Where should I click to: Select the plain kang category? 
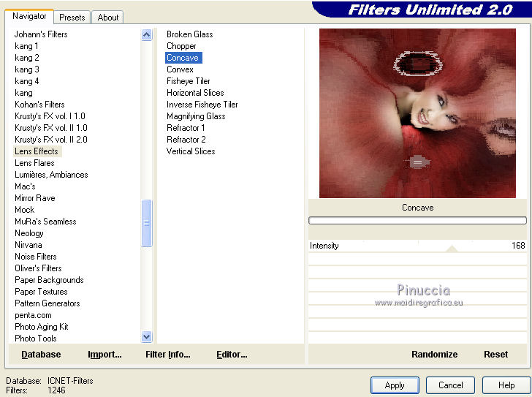click(x=23, y=93)
